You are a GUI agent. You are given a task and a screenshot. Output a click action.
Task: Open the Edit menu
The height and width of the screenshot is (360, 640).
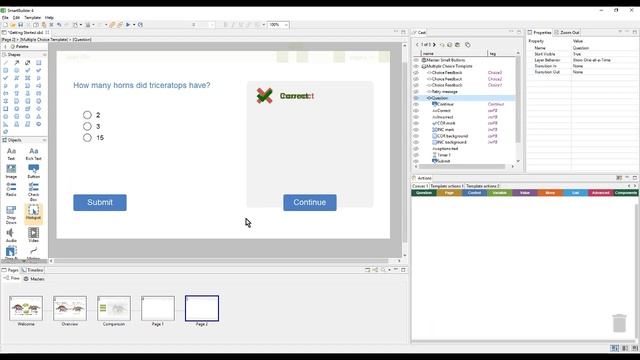[16, 18]
